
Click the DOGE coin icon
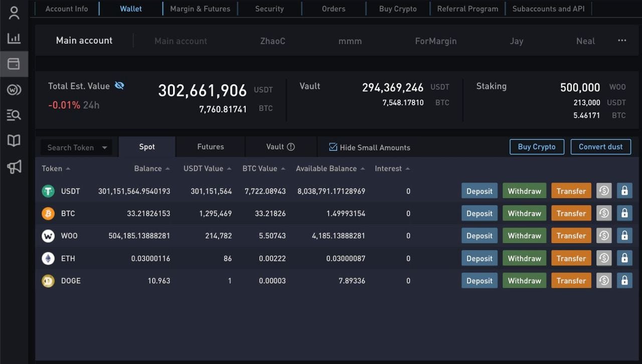[x=48, y=281]
